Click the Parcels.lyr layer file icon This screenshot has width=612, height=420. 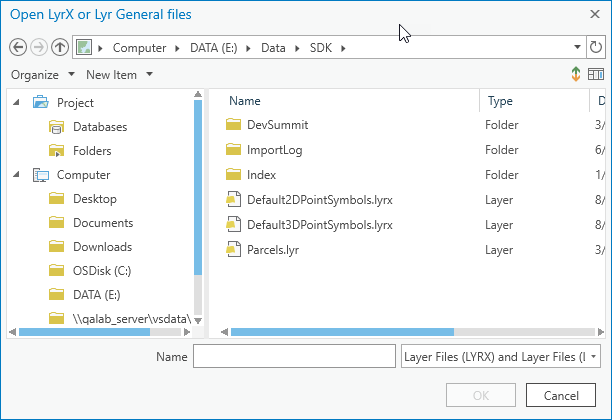tap(234, 249)
